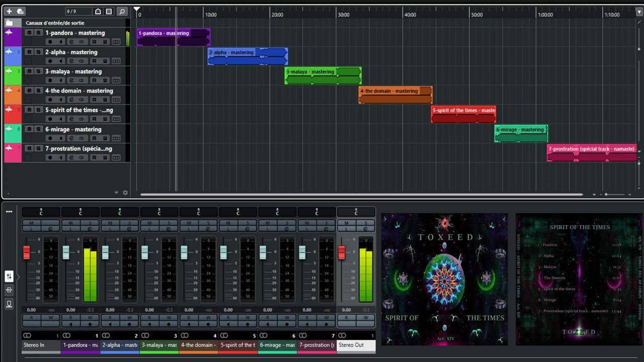Adjust the horizontal zoom slider at bottom right
The width and height of the screenshot is (644, 362).
(x=615, y=194)
